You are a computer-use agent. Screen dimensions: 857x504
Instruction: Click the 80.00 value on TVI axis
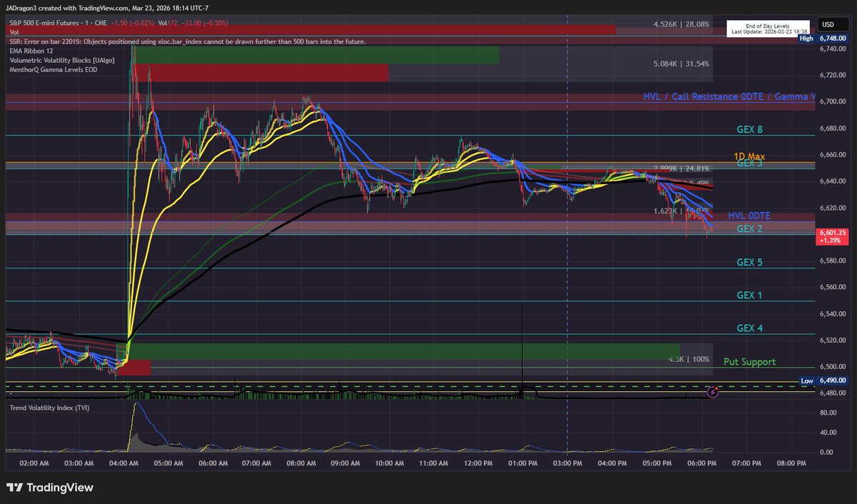[830, 413]
